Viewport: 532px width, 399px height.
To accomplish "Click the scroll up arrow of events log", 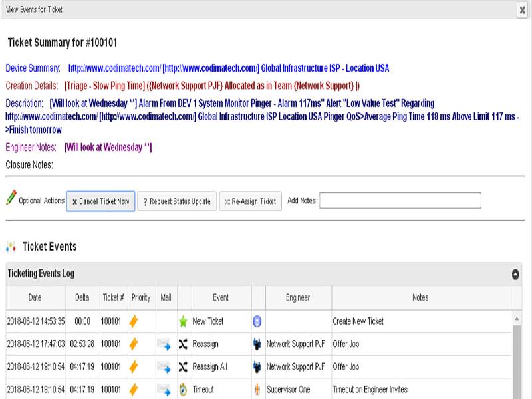I will tap(517, 319).
